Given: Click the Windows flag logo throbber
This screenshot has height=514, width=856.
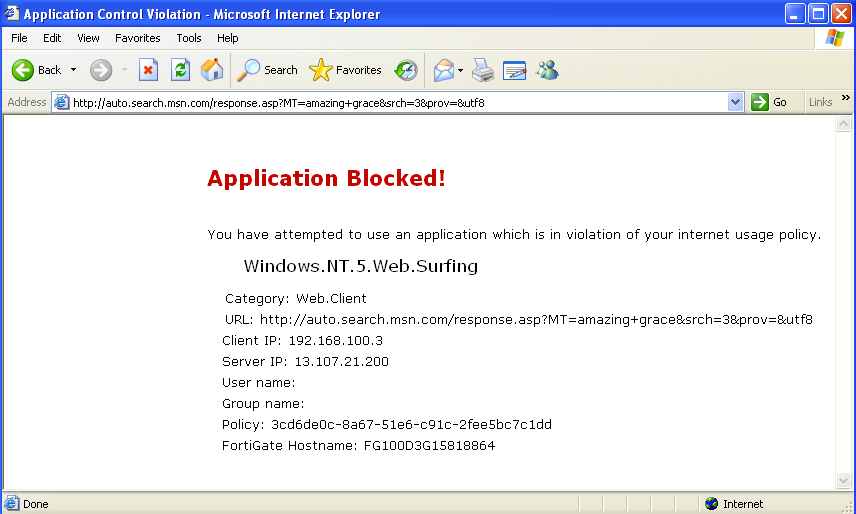Looking at the screenshot, I should point(834,38).
